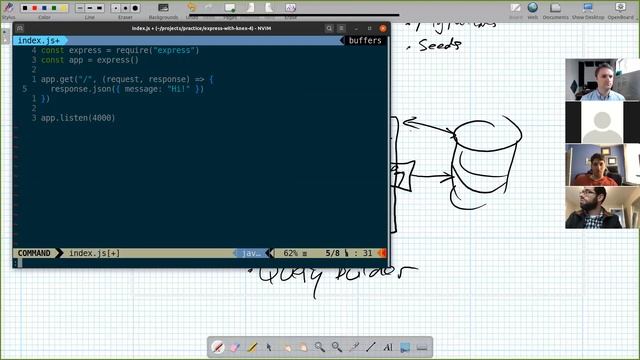Viewport: 640px width, 360px height.
Task: Click the new tab icon in terminal titlebar
Action: (x=20, y=28)
